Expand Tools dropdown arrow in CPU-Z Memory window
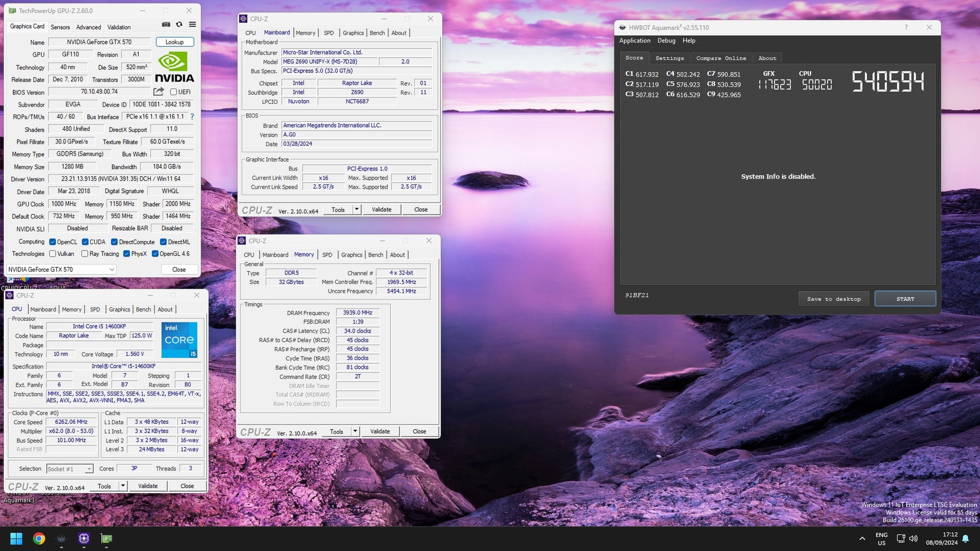 [x=355, y=432]
